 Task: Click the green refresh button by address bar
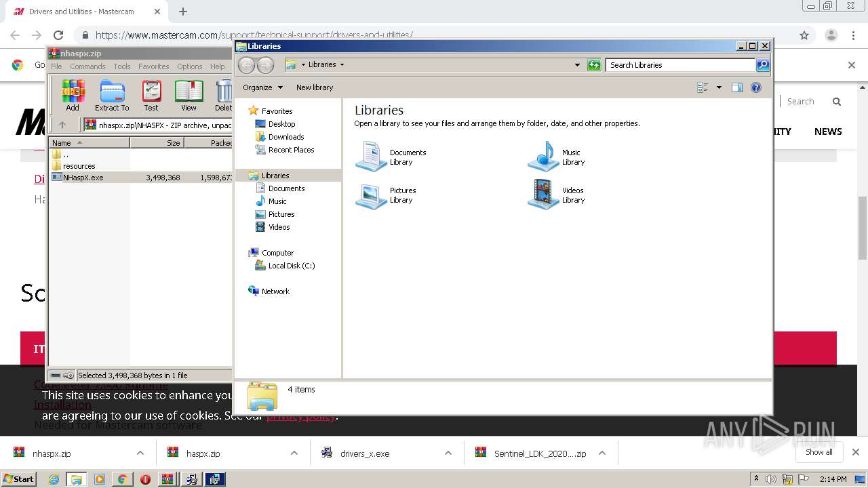(594, 65)
